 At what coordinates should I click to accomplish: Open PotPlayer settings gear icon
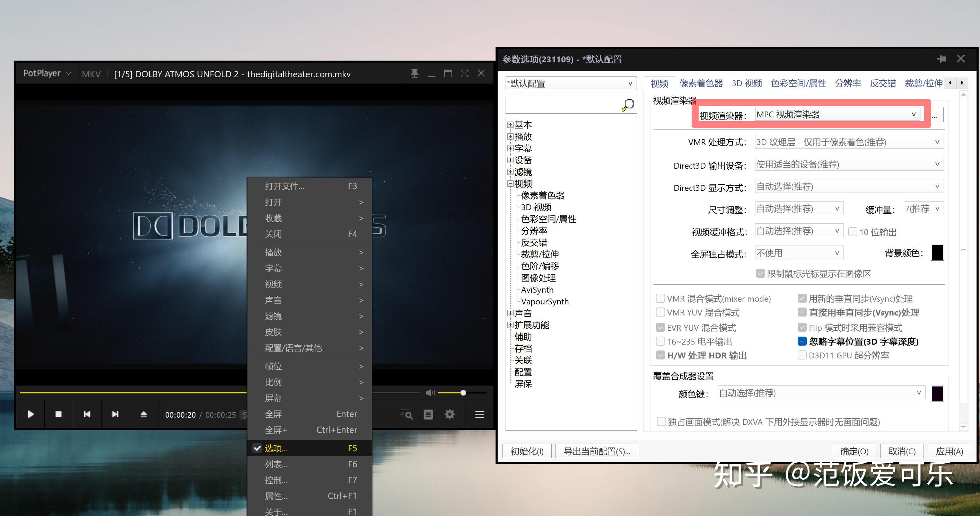click(449, 414)
